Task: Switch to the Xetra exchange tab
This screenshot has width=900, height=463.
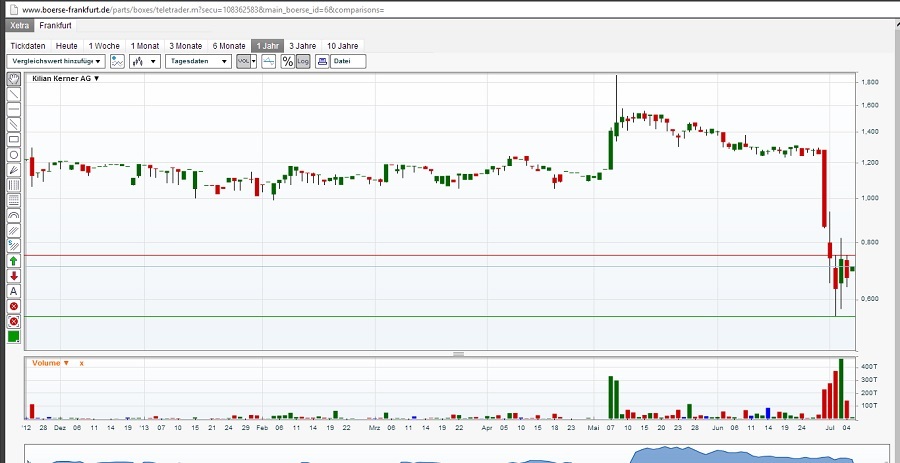Action: click(20, 26)
